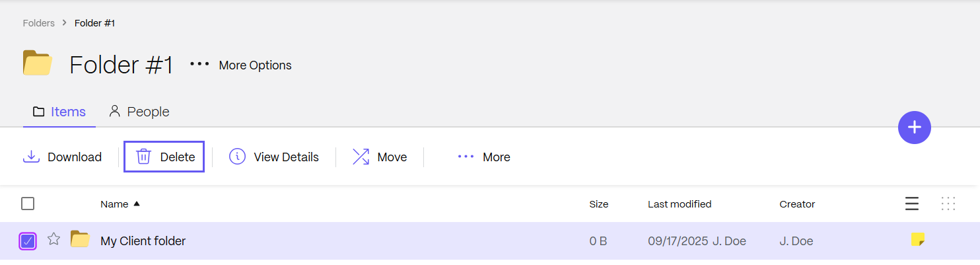980x265 pixels.
Task: Sort by Name column arrow
Action: [137, 204]
